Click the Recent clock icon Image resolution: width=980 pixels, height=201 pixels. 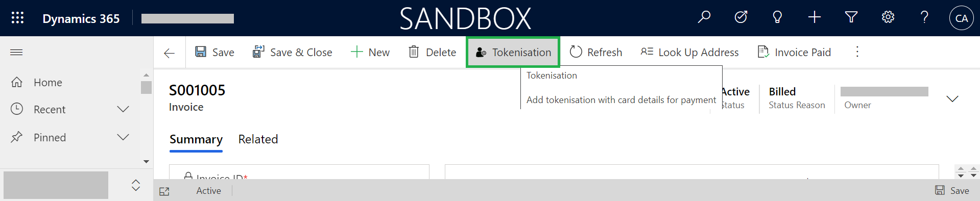(x=17, y=109)
